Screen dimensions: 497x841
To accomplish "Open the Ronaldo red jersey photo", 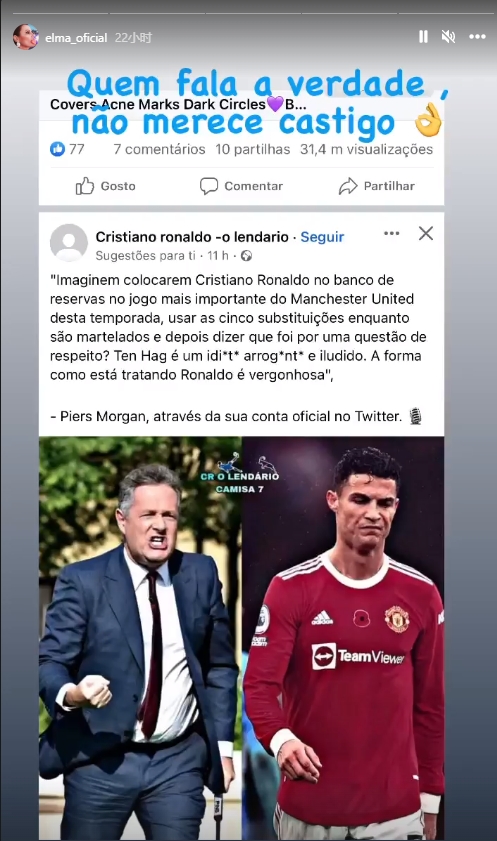I will pyautogui.click(x=343, y=638).
